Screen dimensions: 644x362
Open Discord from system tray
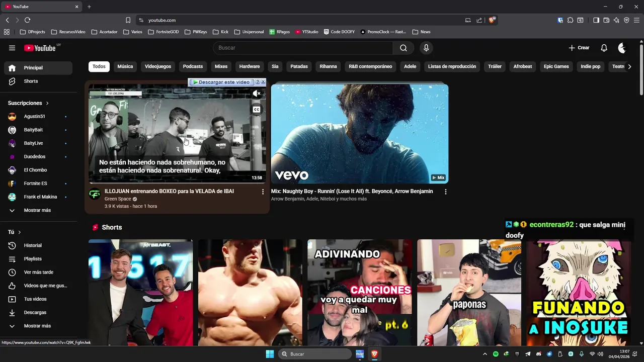tap(539, 354)
